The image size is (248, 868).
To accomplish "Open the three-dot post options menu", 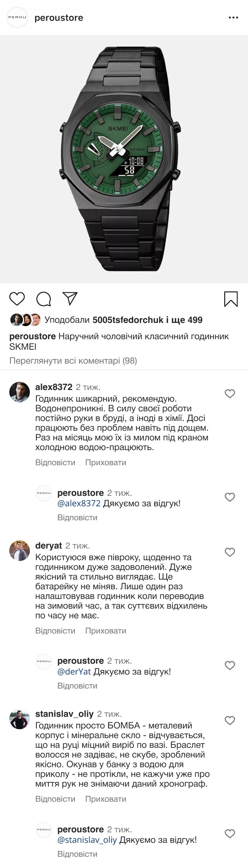I will (233, 18).
